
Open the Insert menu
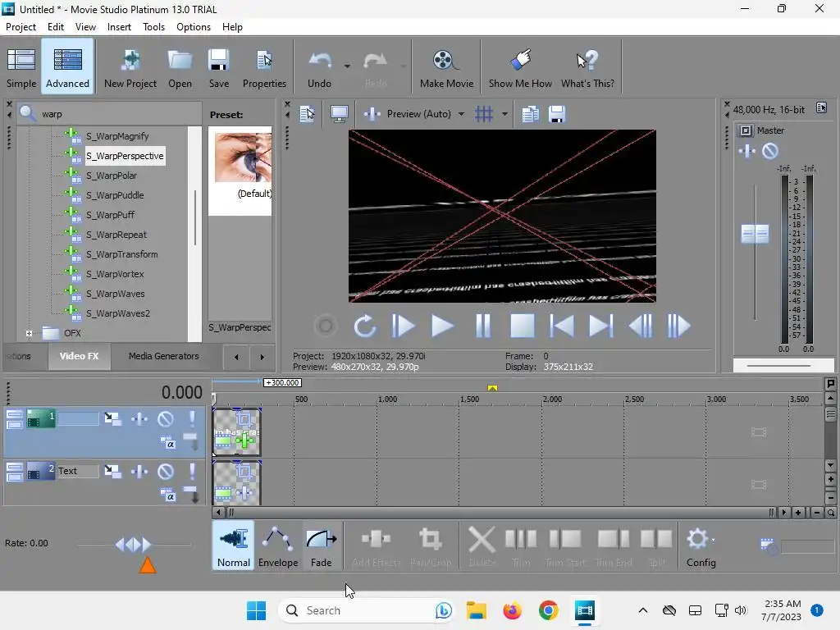pos(119,27)
